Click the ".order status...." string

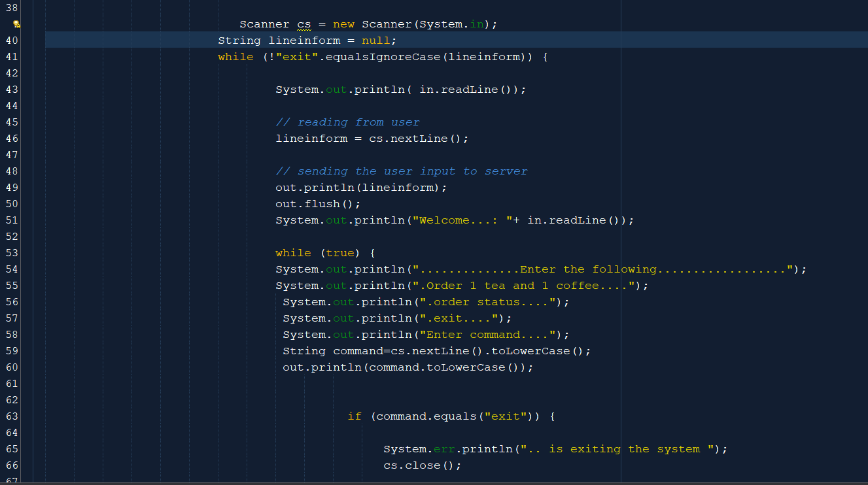tap(491, 302)
